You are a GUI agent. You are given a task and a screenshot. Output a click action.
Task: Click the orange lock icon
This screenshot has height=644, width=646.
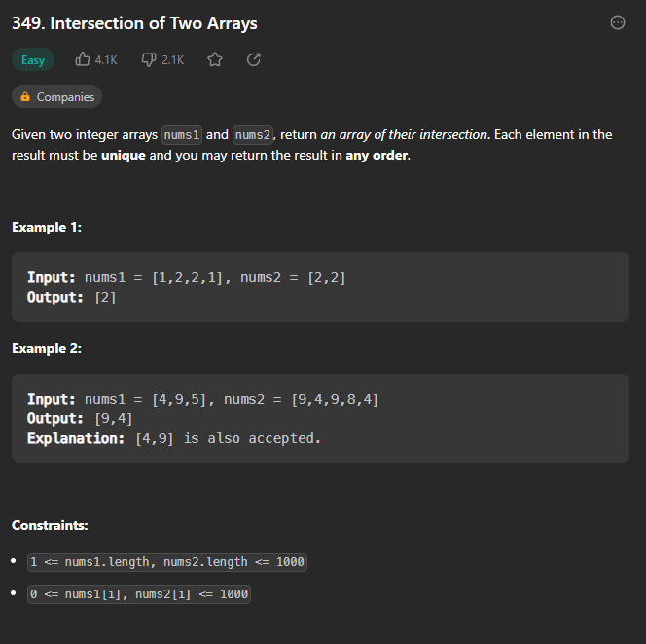25,97
